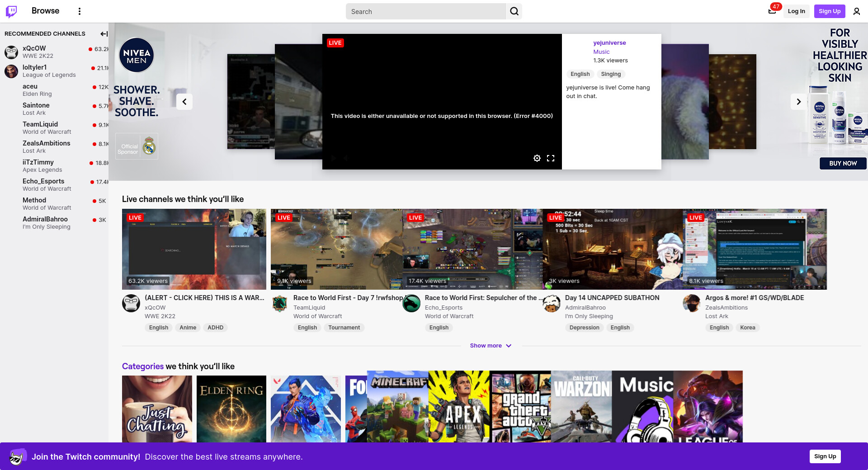
Task: Advance to next carousel stream
Action: click(x=798, y=102)
